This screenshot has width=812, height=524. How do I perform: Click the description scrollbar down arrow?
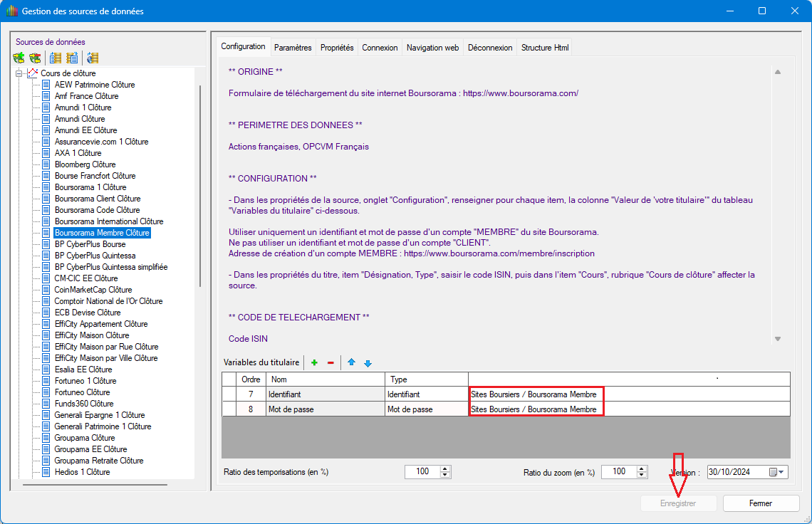(x=778, y=339)
